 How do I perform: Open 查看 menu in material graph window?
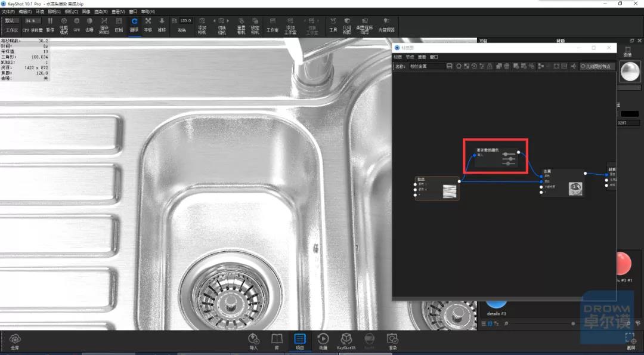click(422, 57)
